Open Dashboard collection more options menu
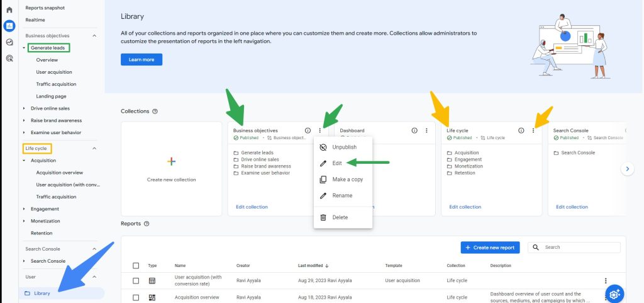Viewport: 644px width, 303px height. click(426, 130)
